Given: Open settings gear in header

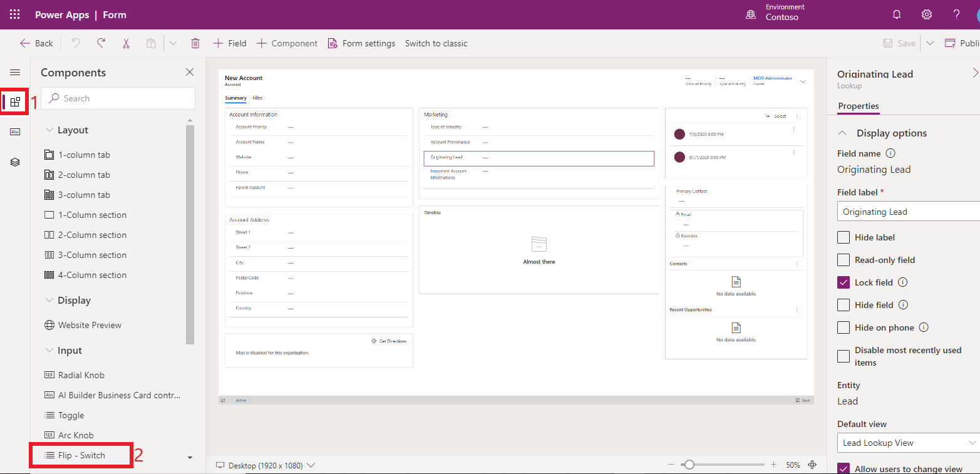Looking at the screenshot, I should pyautogui.click(x=927, y=14).
